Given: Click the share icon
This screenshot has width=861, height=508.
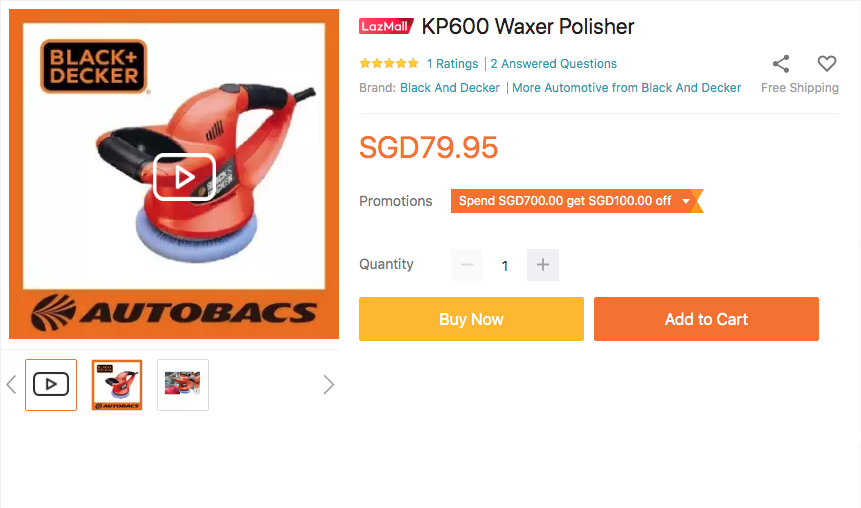Looking at the screenshot, I should [x=781, y=64].
